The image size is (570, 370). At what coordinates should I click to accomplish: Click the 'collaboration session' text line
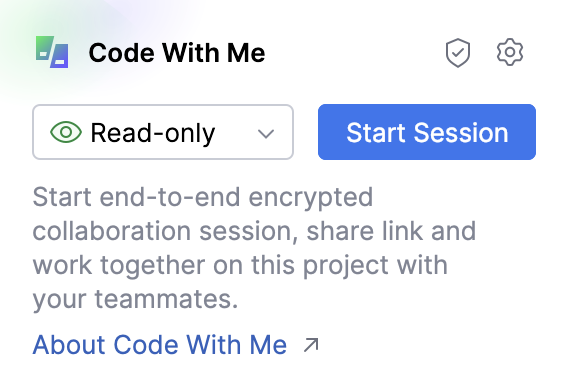click(x=166, y=231)
